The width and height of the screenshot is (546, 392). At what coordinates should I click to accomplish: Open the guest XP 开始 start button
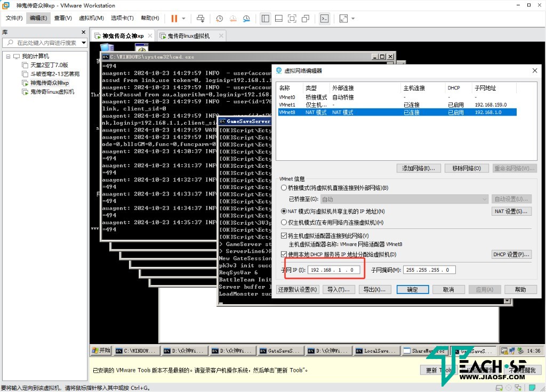pyautogui.click(x=101, y=350)
